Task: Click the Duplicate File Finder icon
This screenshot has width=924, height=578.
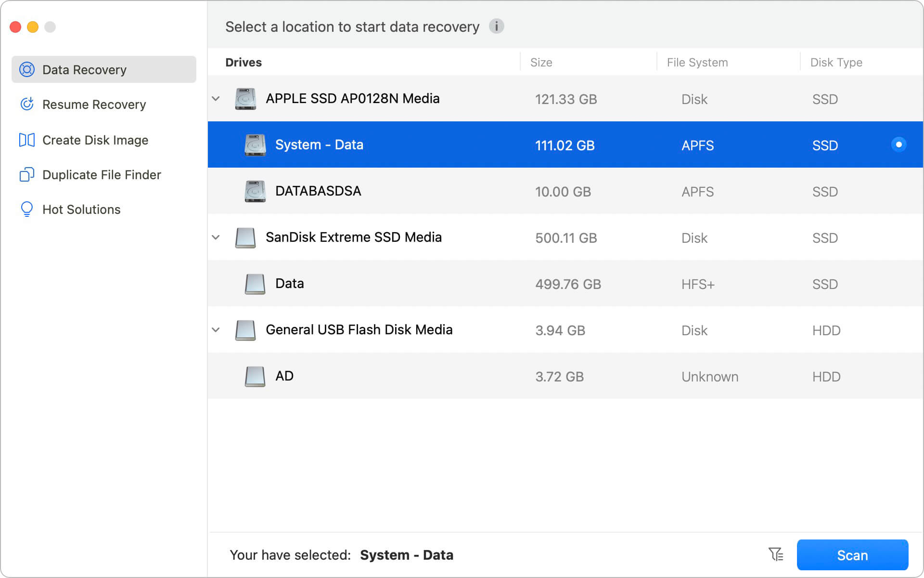Action: [26, 174]
